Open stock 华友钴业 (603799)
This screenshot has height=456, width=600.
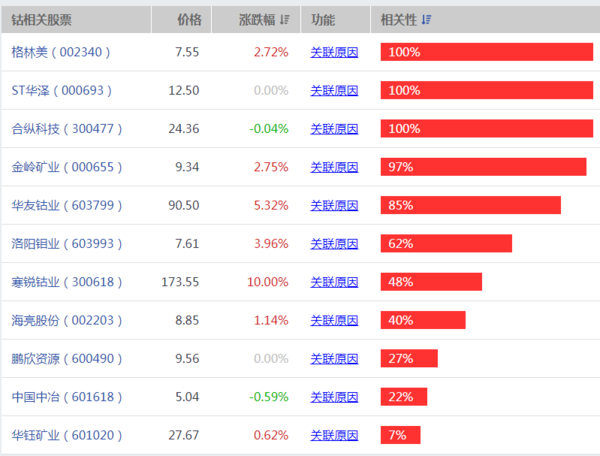coord(67,205)
